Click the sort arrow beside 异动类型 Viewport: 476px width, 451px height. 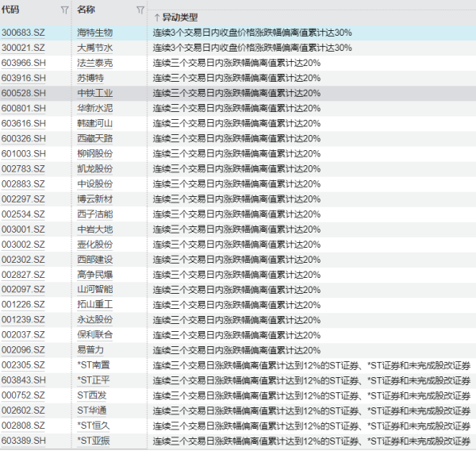pyautogui.click(x=156, y=17)
